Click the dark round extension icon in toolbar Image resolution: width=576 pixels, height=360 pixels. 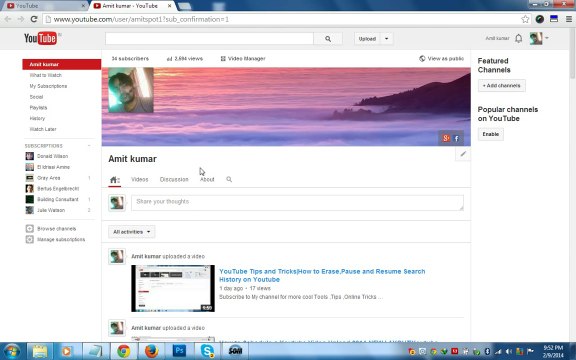click(x=540, y=19)
